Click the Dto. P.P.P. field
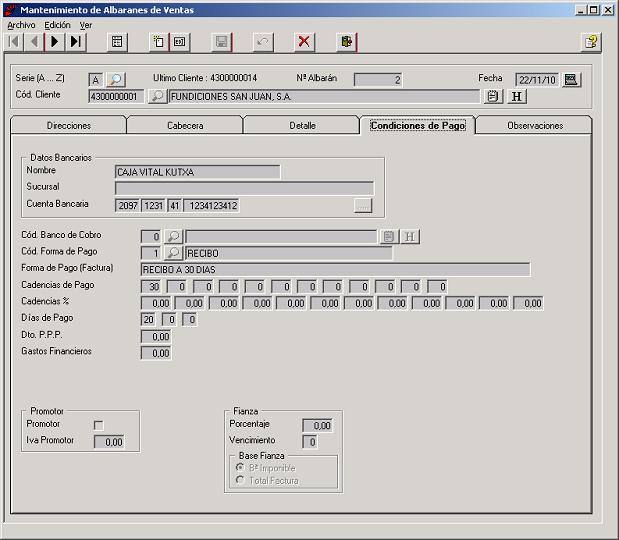This screenshot has height=540, width=619. tap(156, 337)
